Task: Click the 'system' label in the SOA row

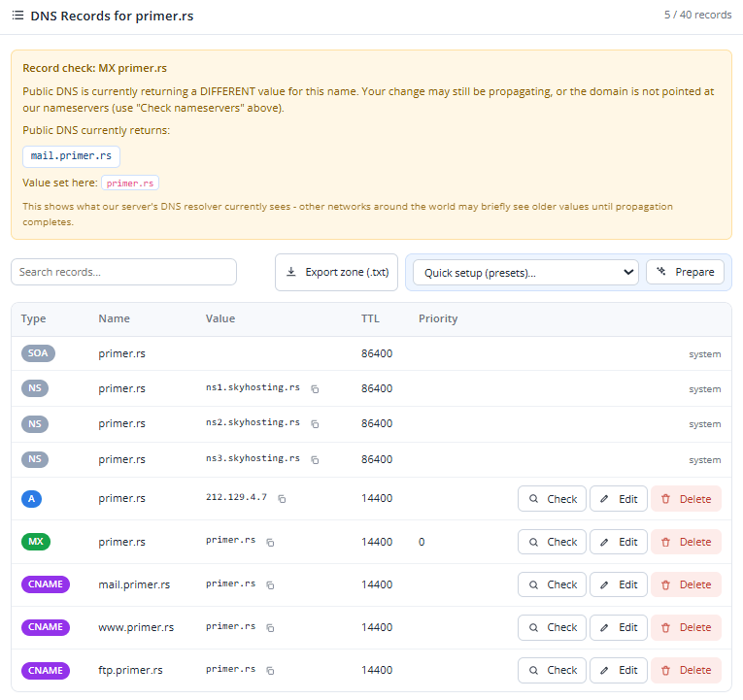Action: click(x=704, y=354)
